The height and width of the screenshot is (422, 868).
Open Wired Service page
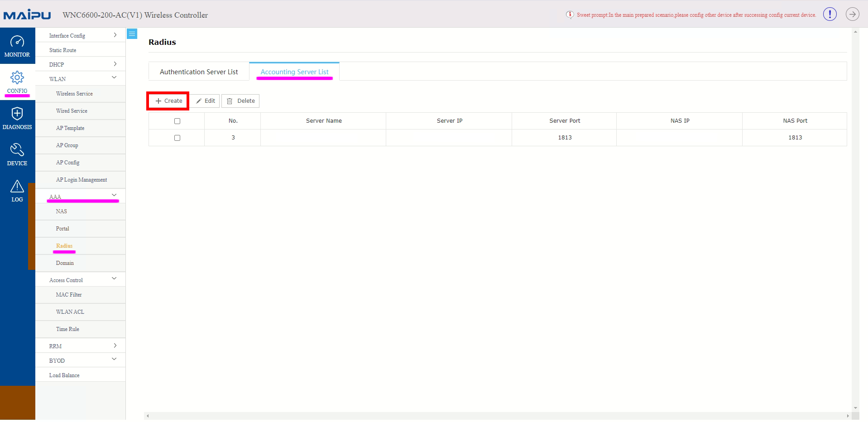[x=81, y=111]
